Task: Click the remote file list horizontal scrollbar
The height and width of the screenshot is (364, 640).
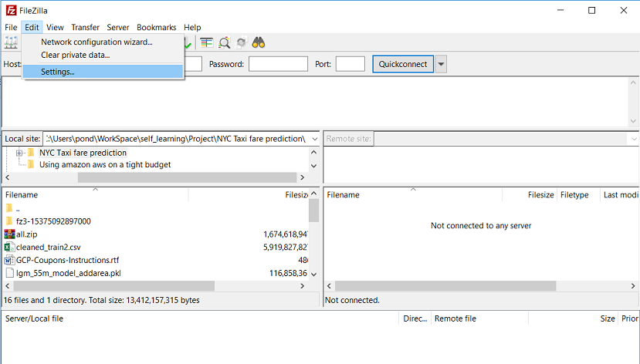Action: (x=445, y=286)
